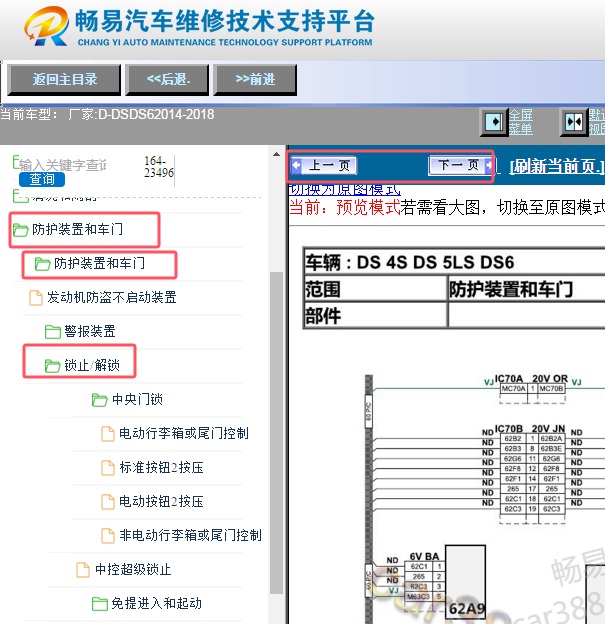The width and height of the screenshot is (605, 624).
Task: Click the tree panel scroll-up arrow
Action: (x=276, y=154)
